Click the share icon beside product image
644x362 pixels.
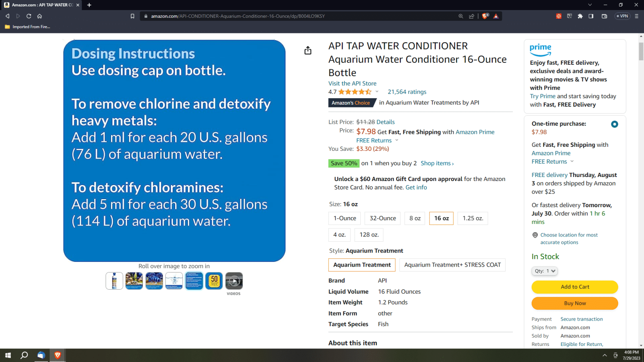point(308,50)
